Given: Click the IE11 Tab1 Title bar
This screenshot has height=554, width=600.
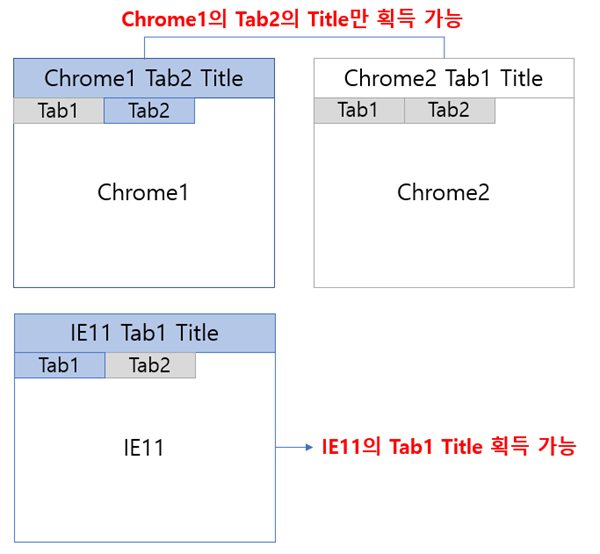Looking at the screenshot, I should click(x=145, y=333).
